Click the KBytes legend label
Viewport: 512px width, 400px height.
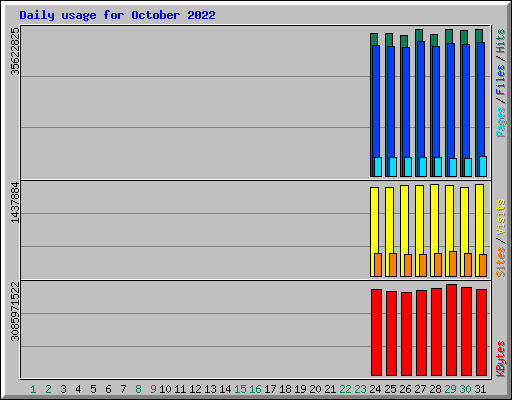[501, 359]
